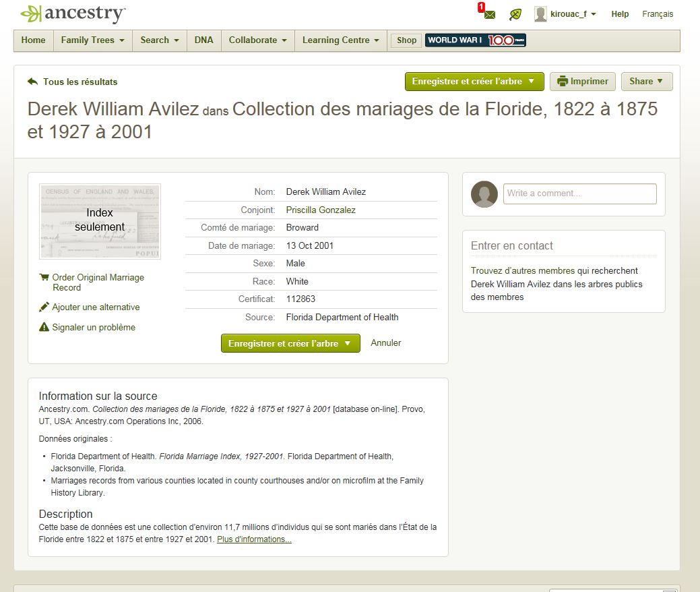
Task: Click the Information sur la source heading
Action: point(98,396)
